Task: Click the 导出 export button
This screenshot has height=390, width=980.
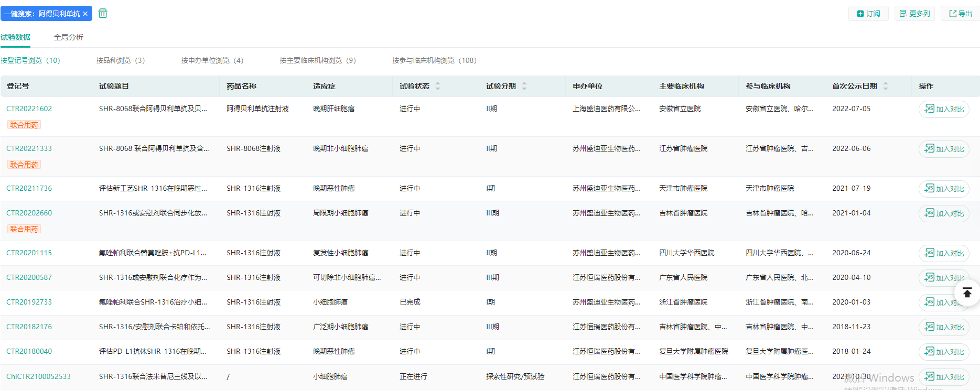Action: (x=960, y=14)
